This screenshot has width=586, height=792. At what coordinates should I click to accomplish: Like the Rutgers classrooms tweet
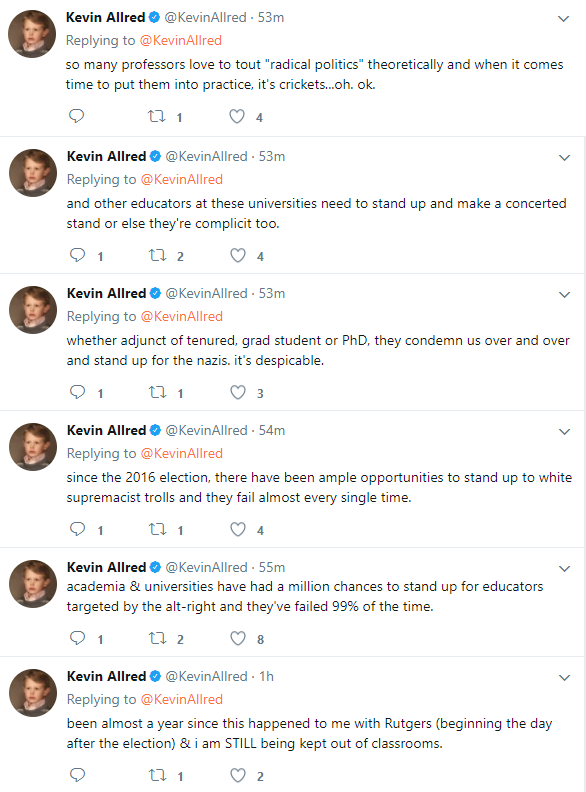tap(238, 775)
